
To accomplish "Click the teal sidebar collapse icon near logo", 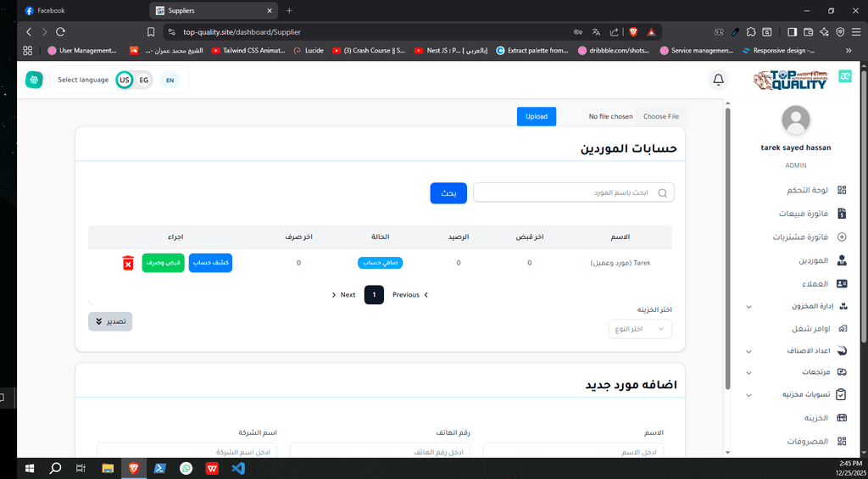I will click(x=845, y=76).
